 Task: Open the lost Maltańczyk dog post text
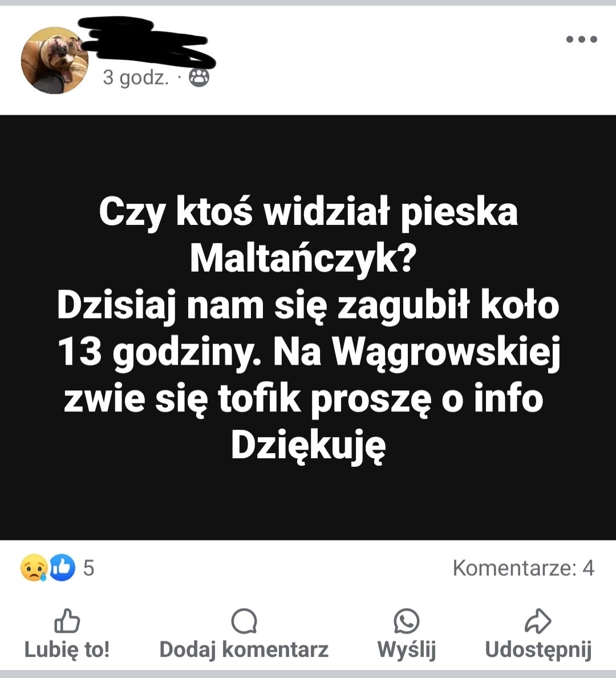pos(308,328)
